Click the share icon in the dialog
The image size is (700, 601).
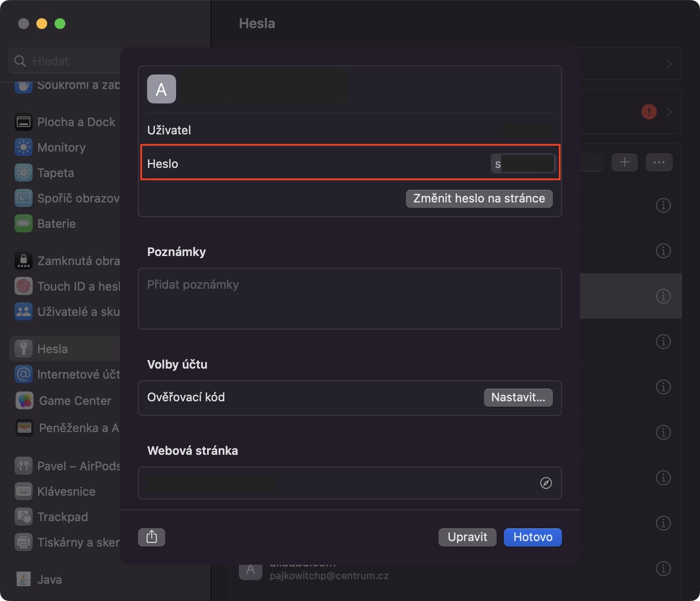coord(152,537)
